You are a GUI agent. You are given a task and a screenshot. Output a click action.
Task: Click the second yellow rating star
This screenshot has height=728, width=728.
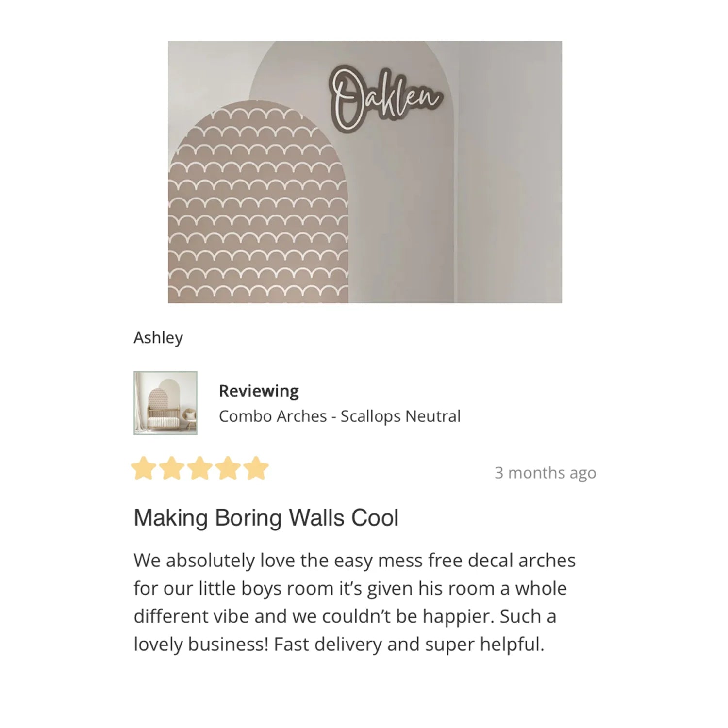(x=172, y=469)
